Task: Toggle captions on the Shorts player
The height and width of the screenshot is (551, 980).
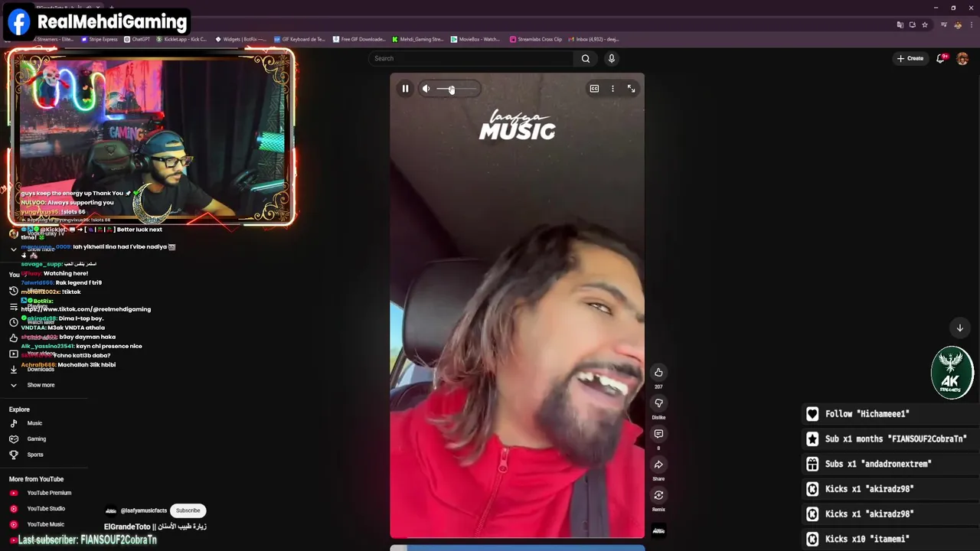Action: [x=594, y=89]
